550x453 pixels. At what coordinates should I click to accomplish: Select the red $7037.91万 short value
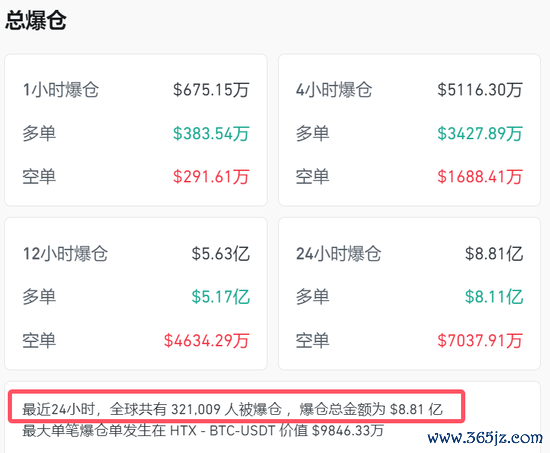click(x=480, y=341)
